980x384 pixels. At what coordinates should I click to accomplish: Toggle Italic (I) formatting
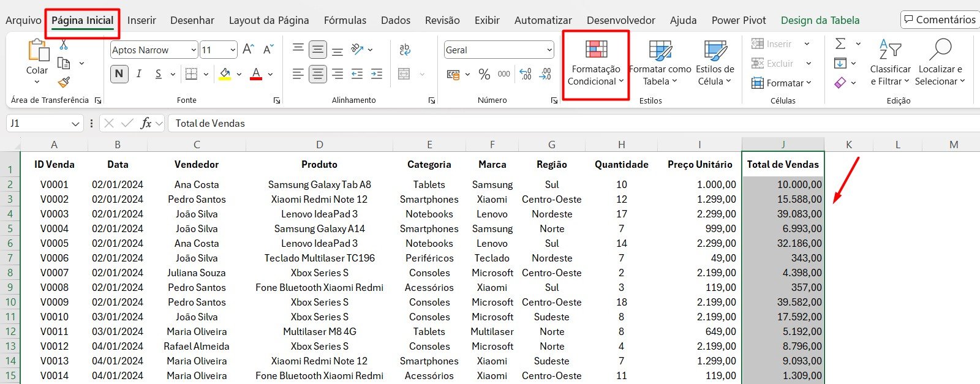tap(139, 74)
